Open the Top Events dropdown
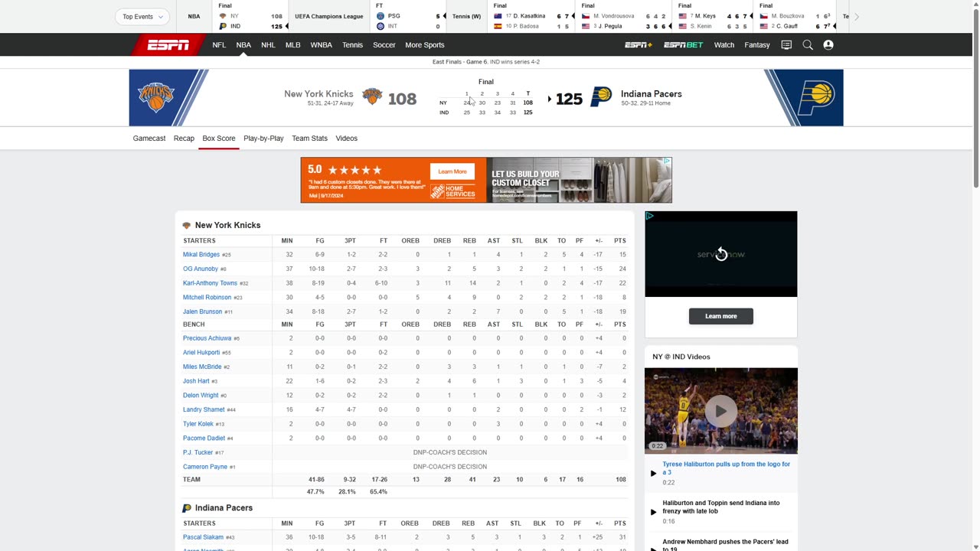980x551 pixels. pyautogui.click(x=142, y=16)
